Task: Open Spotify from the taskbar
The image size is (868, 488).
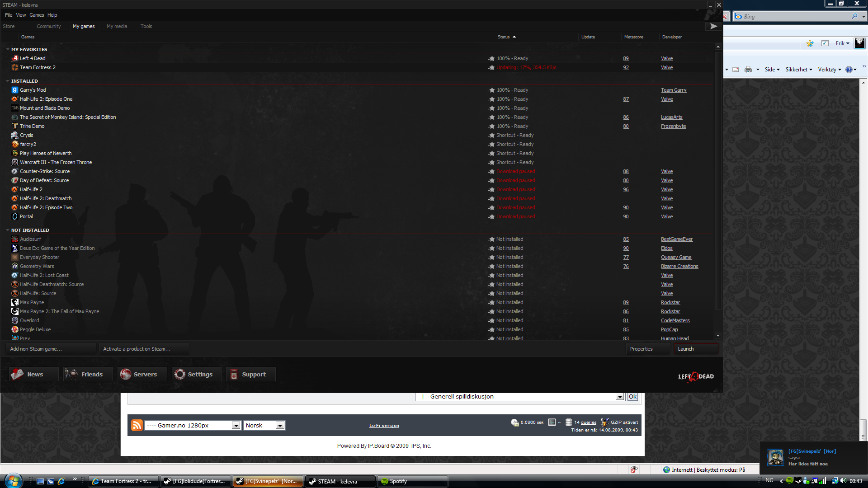Action: [413, 481]
